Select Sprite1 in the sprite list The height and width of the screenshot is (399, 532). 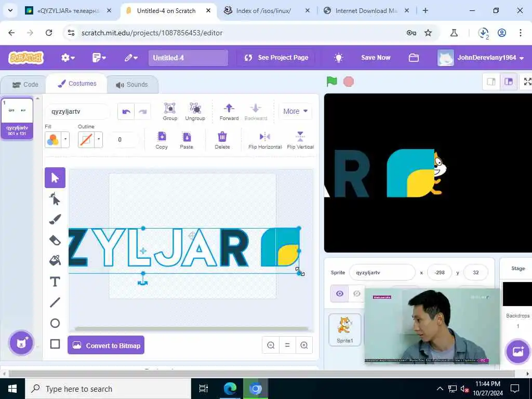(x=345, y=329)
